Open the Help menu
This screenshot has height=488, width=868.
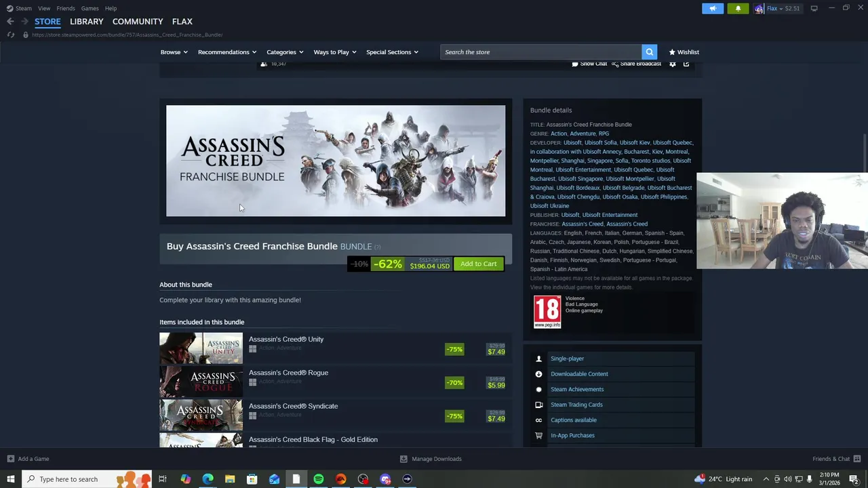[x=111, y=8]
